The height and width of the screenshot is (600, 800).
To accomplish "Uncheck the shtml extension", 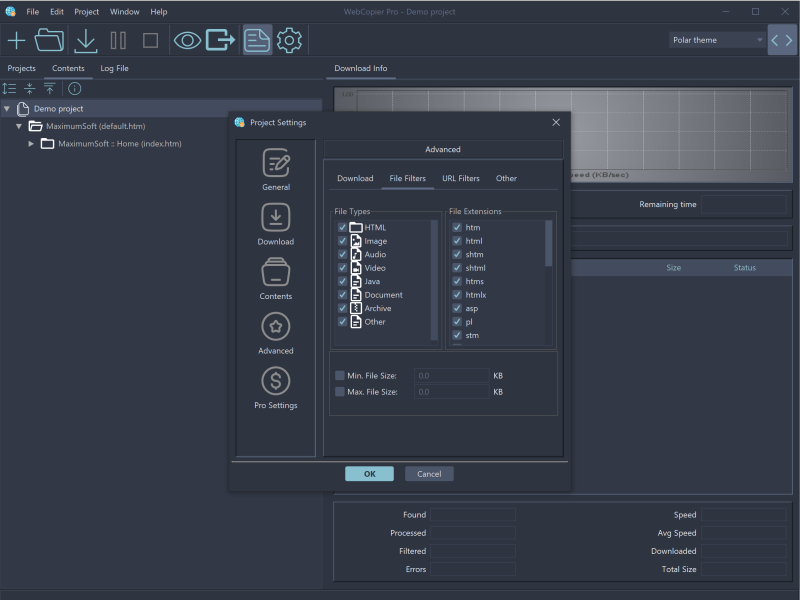I will point(457,268).
